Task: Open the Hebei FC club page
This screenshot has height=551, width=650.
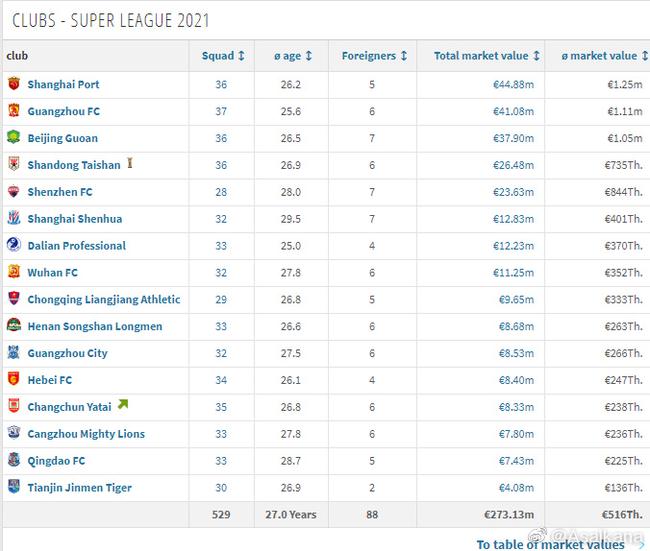Action: click(x=50, y=380)
